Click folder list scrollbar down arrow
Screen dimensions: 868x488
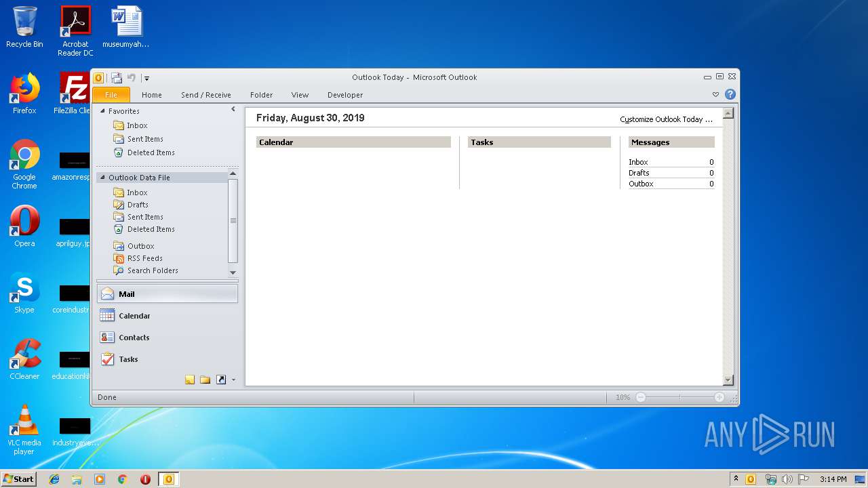[233, 272]
